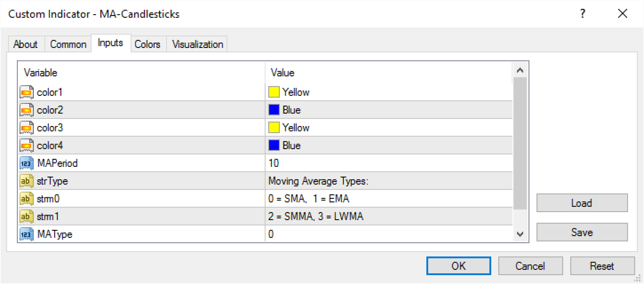The image size is (644, 284).
Task: Click the Load button
Action: tap(582, 203)
